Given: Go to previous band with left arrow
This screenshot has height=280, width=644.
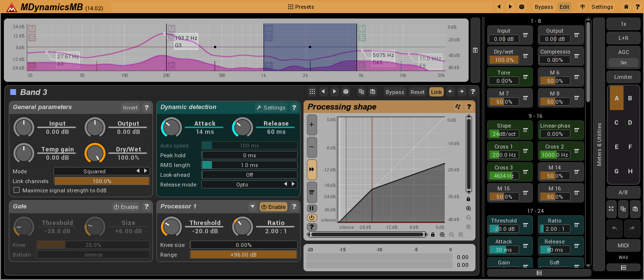Looking at the screenshot, I should [x=451, y=92].
